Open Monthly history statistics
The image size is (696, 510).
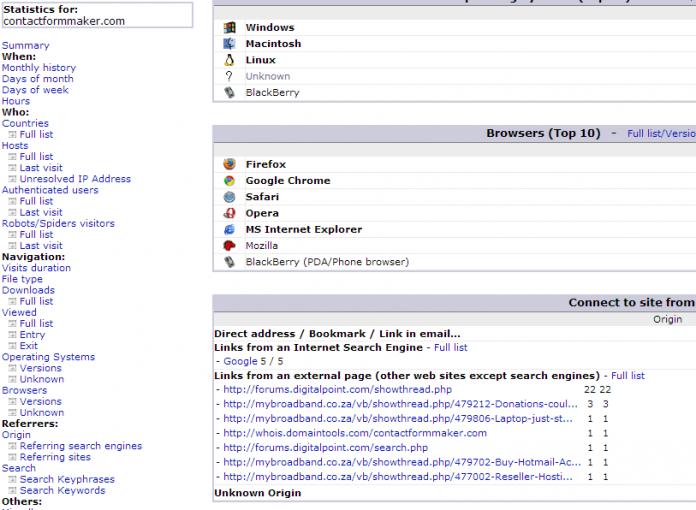(39, 67)
